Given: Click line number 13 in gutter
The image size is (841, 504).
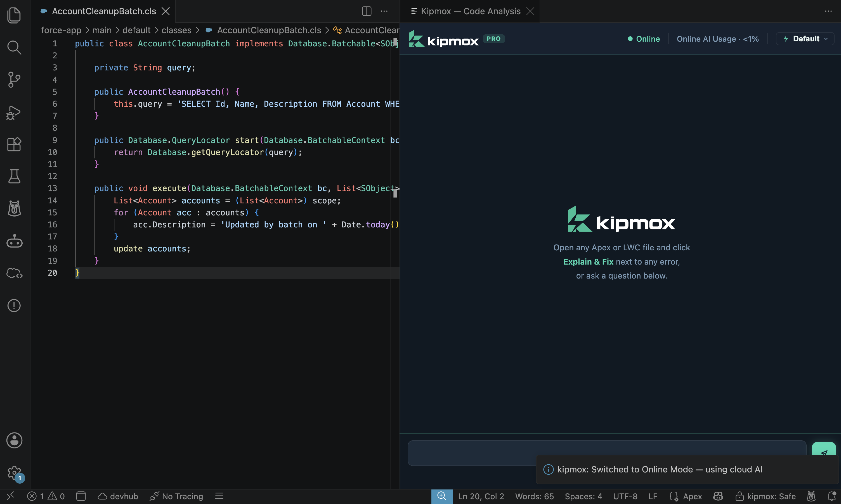Looking at the screenshot, I should pos(52,189).
